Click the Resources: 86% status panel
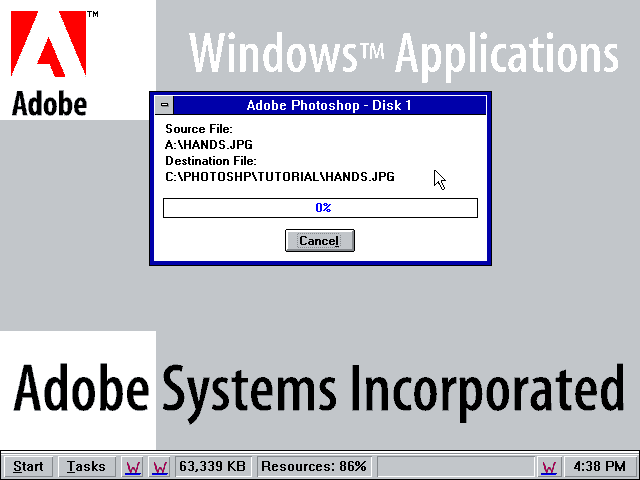Viewport: 640px width, 480px height. click(314, 466)
